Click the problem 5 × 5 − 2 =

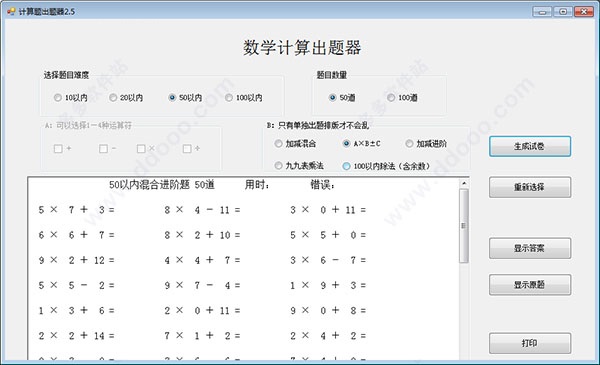(x=77, y=285)
